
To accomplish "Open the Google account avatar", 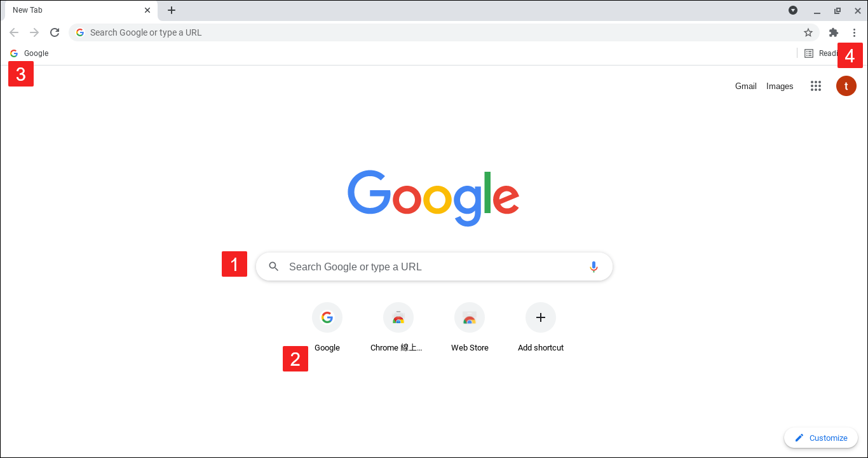I will pos(846,86).
